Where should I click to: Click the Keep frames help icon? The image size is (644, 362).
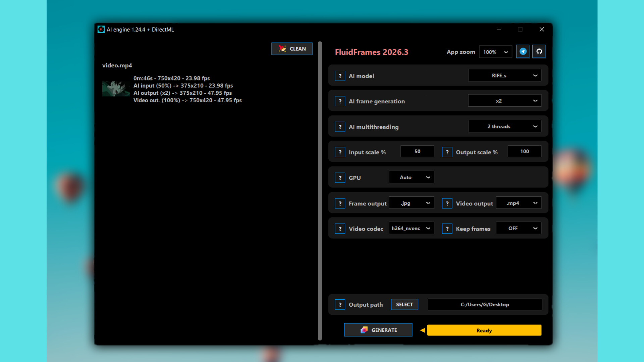[x=447, y=229]
